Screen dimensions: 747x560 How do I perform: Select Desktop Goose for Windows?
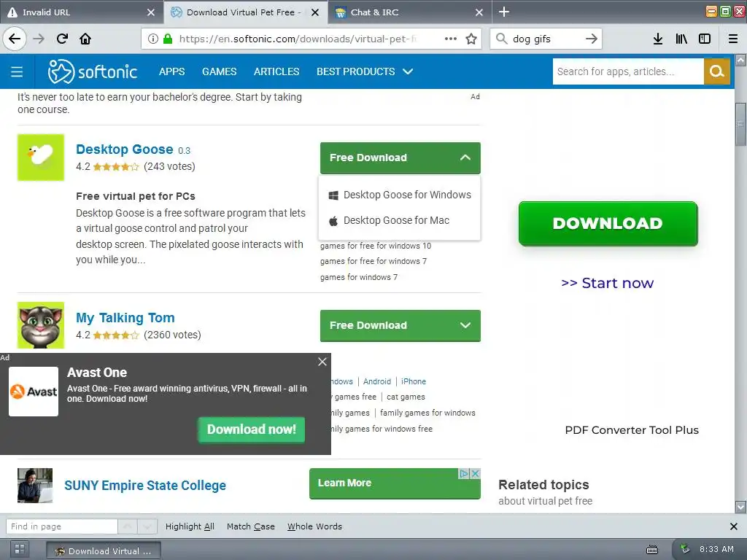[400, 195]
